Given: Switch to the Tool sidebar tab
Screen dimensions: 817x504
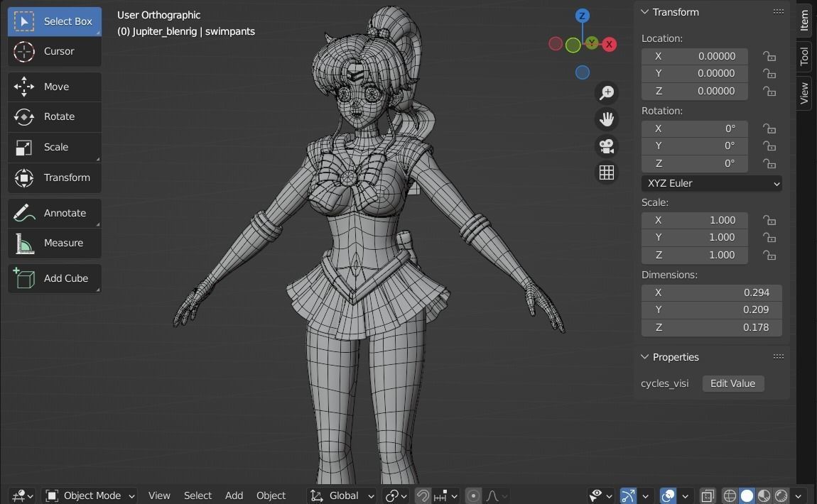Looking at the screenshot, I should click(x=804, y=56).
